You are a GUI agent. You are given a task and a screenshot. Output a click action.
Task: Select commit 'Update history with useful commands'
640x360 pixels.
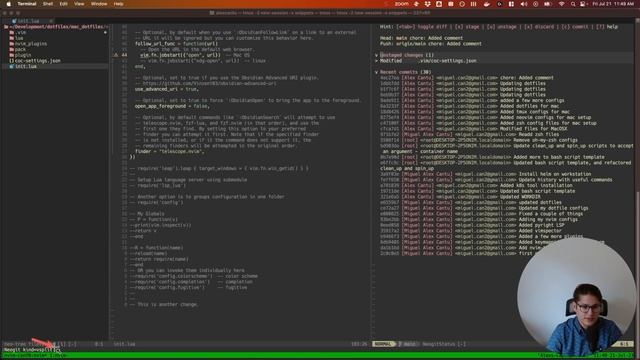[496, 180]
